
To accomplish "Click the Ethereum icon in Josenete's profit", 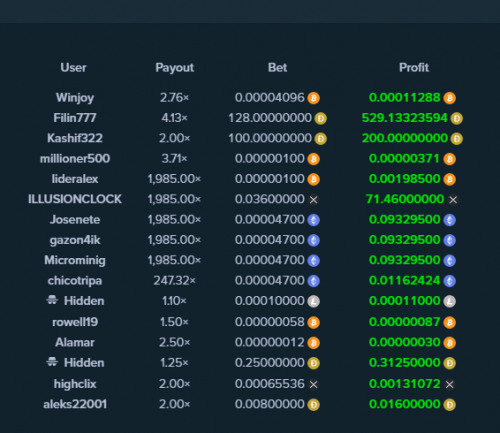I will pyautogui.click(x=449, y=220).
